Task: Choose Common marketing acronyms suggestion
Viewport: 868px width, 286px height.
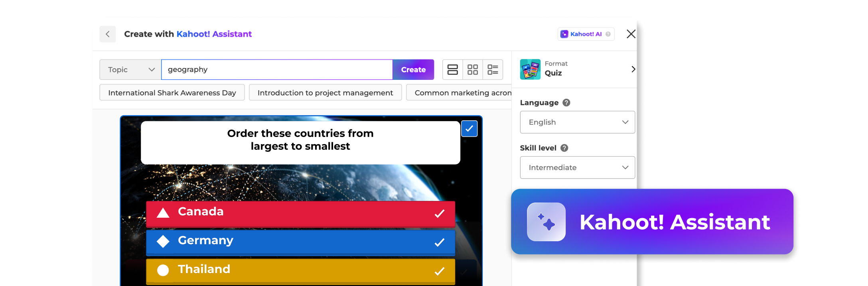Action: (459, 93)
